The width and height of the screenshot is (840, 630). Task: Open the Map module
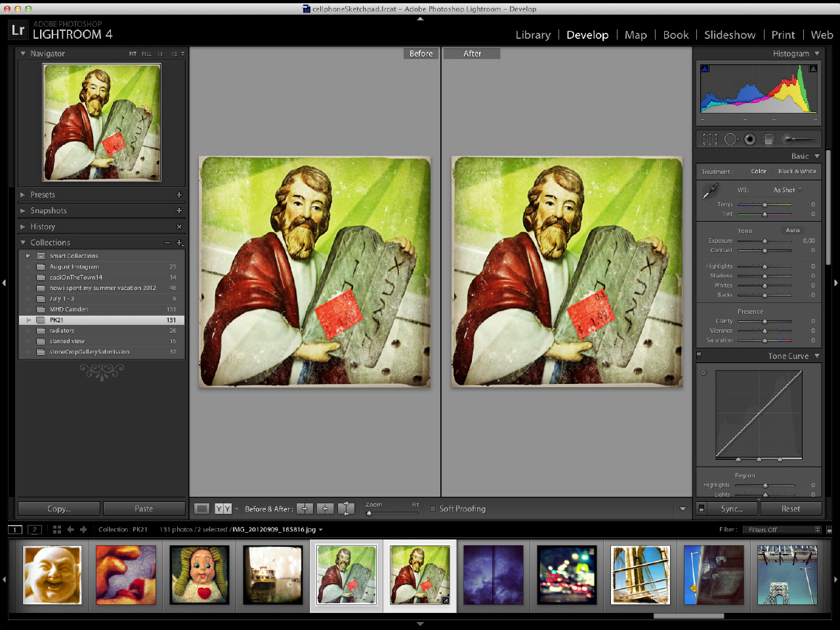tap(636, 35)
